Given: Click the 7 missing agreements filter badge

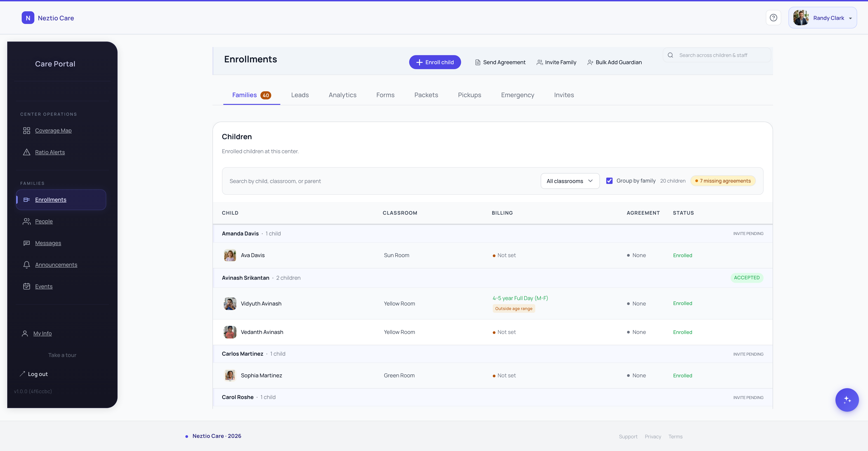Looking at the screenshot, I should [722, 181].
